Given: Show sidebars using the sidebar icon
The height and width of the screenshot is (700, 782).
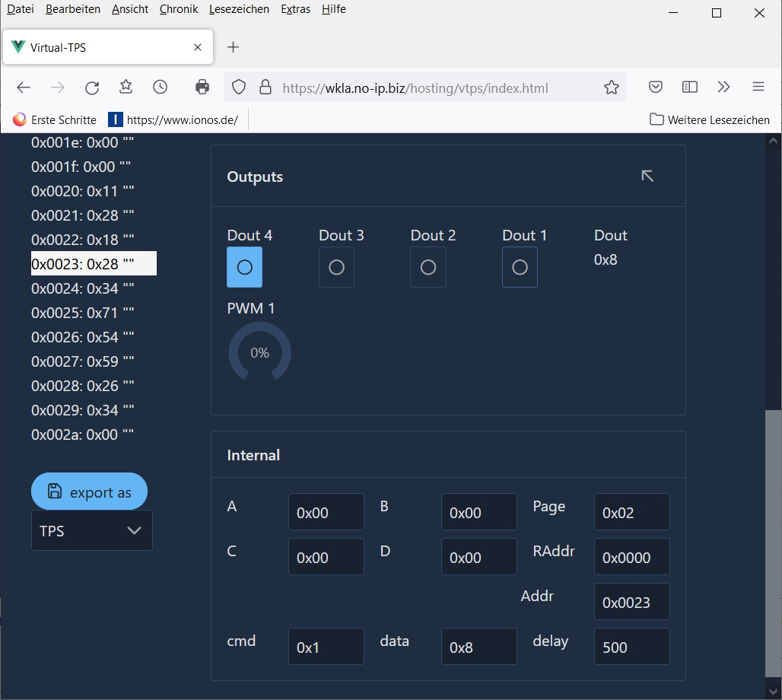Looking at the screenshot, I should [690, 87].
